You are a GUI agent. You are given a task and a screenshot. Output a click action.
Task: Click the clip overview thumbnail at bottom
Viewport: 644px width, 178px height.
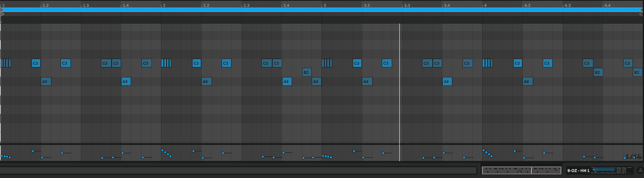[x=522, y=170]
